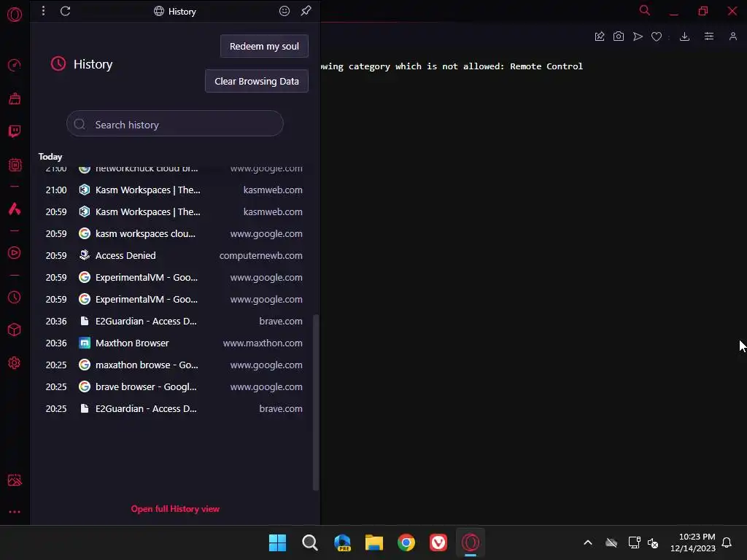Open 20:36 E2Guardian brave.com entry
Image resolution: width=747 pixels, height=560 pixels.
[174, 322]
